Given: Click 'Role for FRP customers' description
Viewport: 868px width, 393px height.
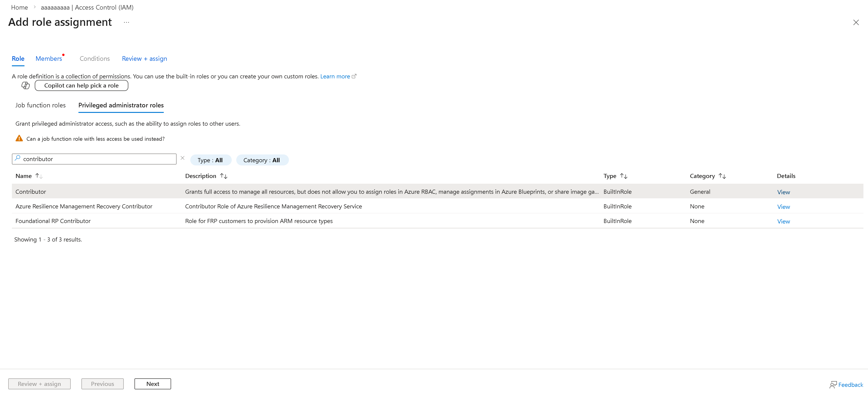Looking at the screenshot, I should (x=259, y=221).
